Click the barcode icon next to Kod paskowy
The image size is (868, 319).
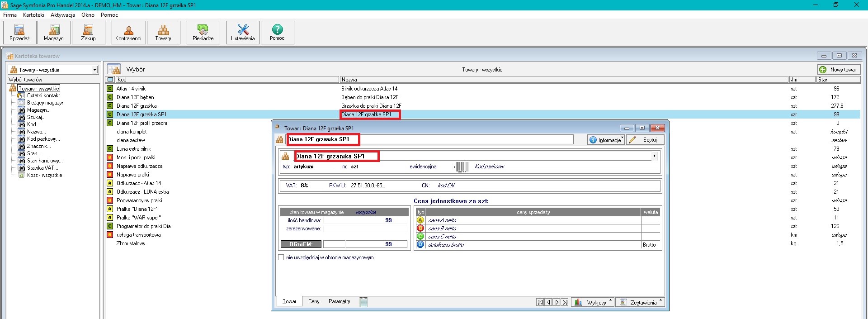tap(462, 167)
